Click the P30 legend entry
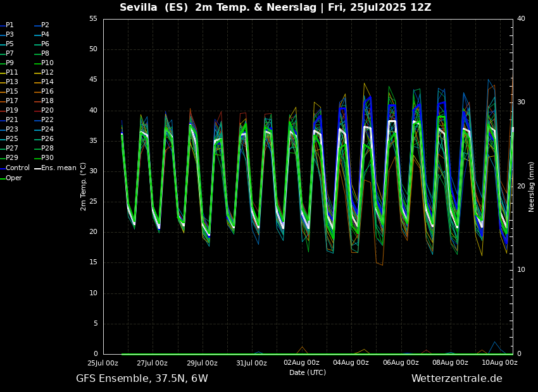This screenshot has width=538, height=392. (x=47, y=158)
